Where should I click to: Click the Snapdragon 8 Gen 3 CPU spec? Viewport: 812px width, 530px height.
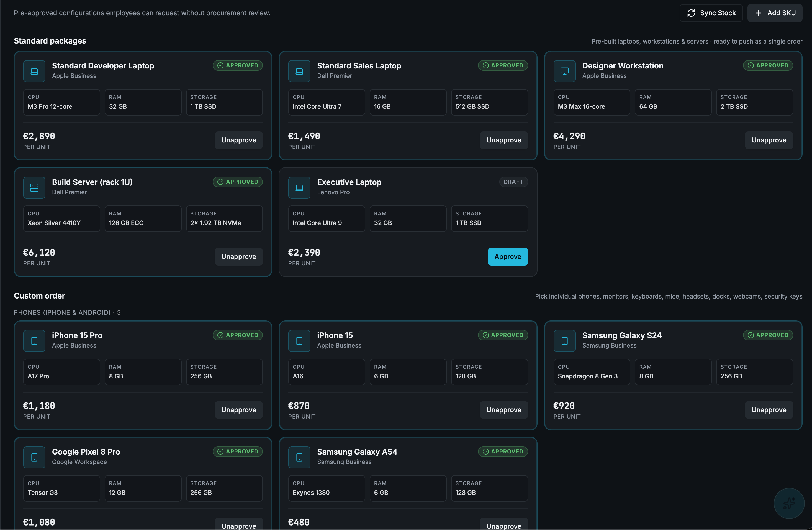tap(592, 372)
